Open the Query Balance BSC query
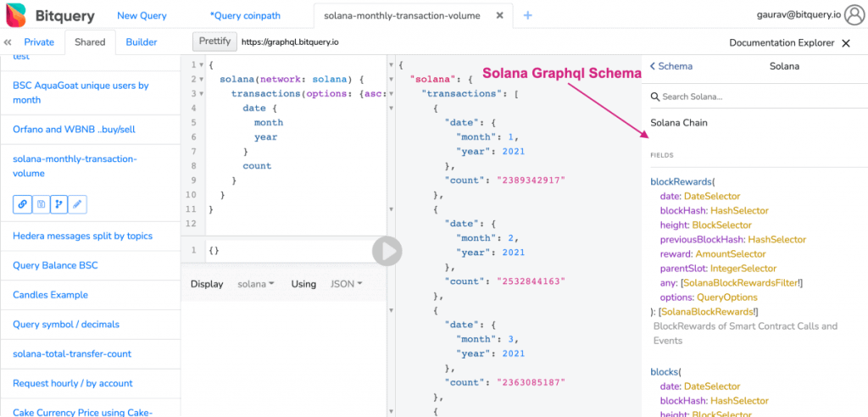This screenshot has height=417, width=868. point(55,265)
